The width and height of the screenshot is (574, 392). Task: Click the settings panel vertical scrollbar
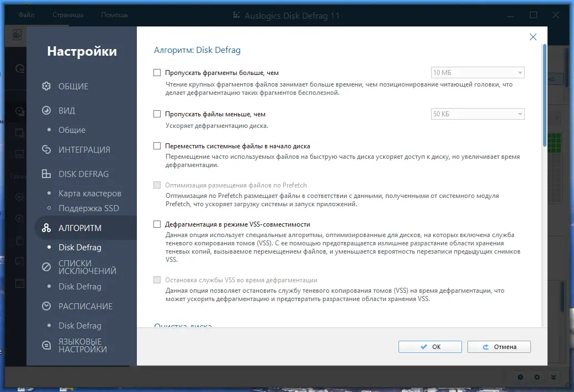[544, 96]
